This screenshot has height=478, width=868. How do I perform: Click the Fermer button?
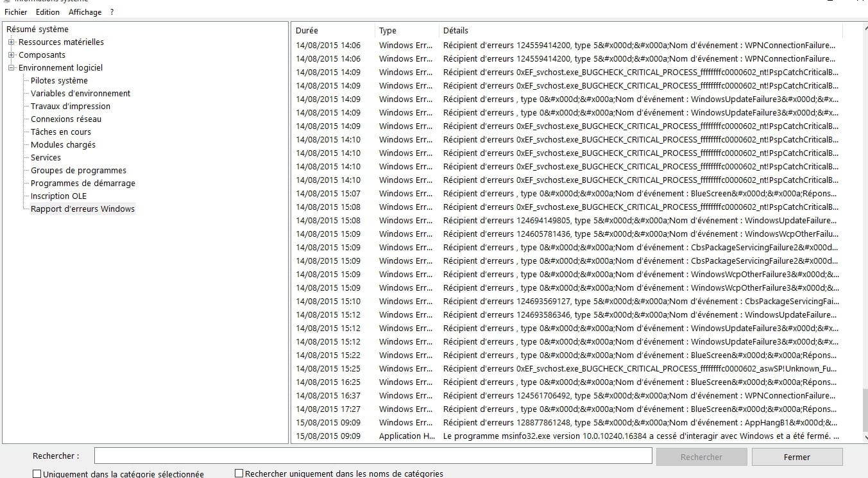[x=797, y=457]
